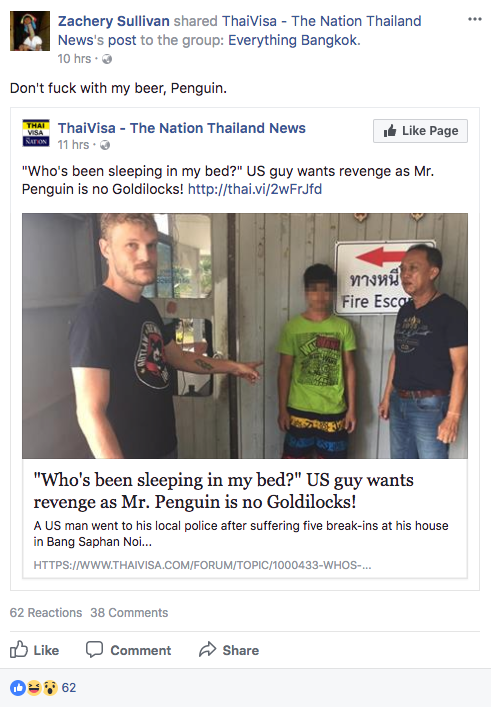The image size is (491, 707).
Task: Open the article preview photo
Action: coord(245,336)
